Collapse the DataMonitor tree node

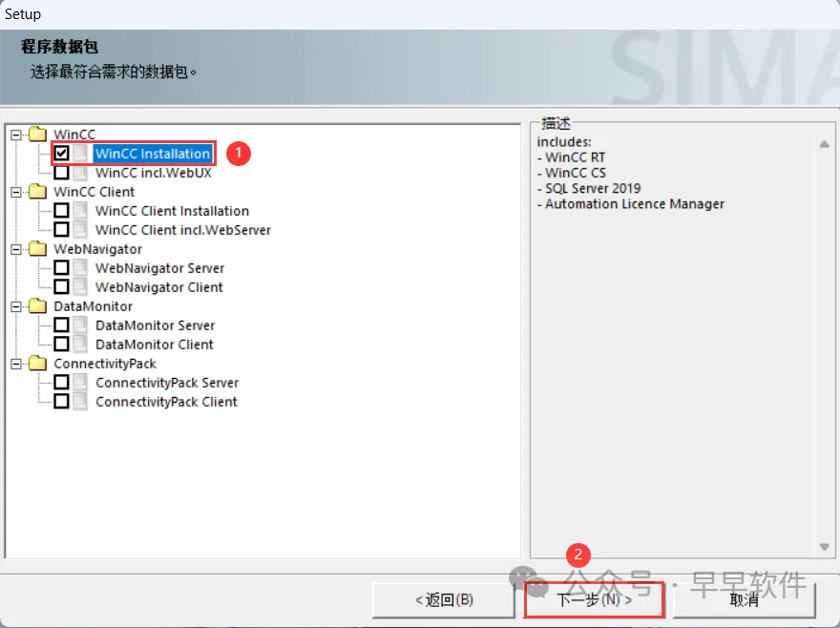[x=16, y=306]
